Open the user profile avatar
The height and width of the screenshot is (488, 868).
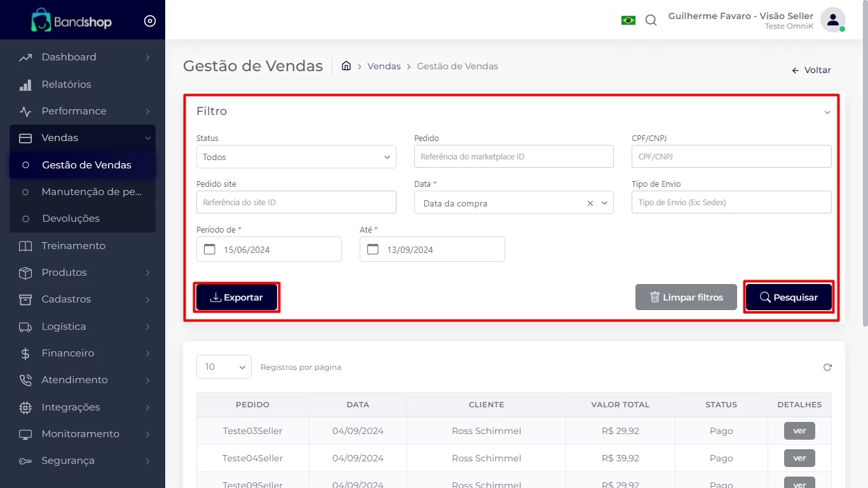832,20
